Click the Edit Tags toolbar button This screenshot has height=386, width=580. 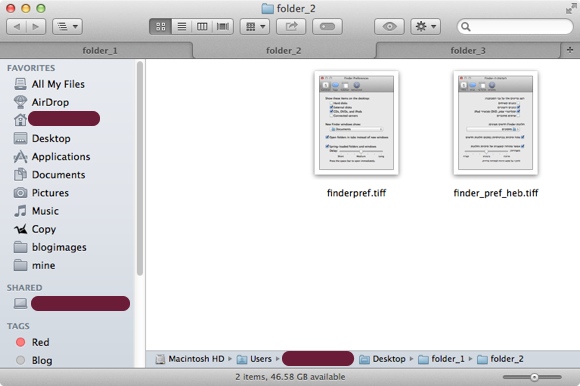click(x=327, y=27)
